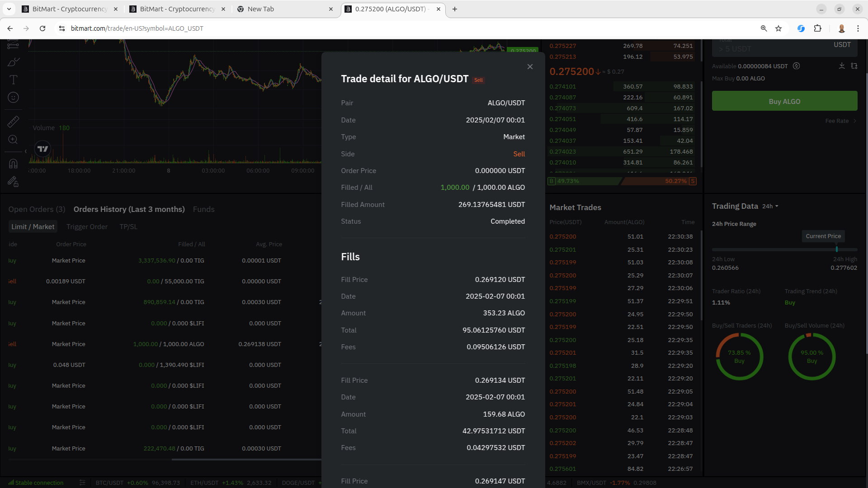Click the Market Trades heading

(575, 207)
